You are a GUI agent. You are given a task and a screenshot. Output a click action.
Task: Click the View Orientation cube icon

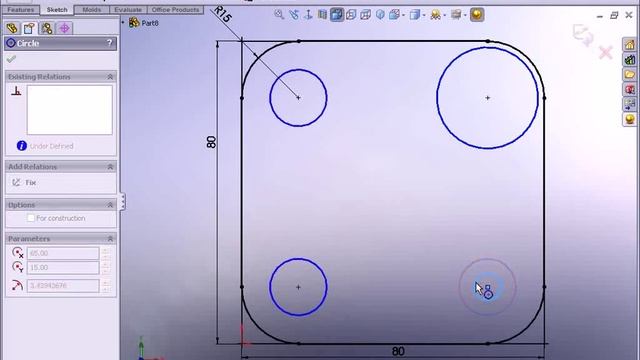[x=394, y=15]
